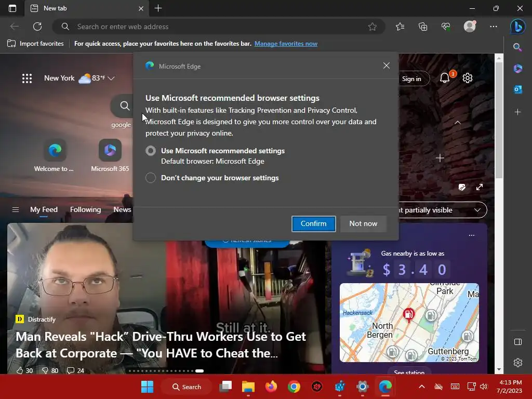Launch Firefox from the taskbar
Image resolution: width=532 pixels, height=399 pixels.
coord(271,387)
